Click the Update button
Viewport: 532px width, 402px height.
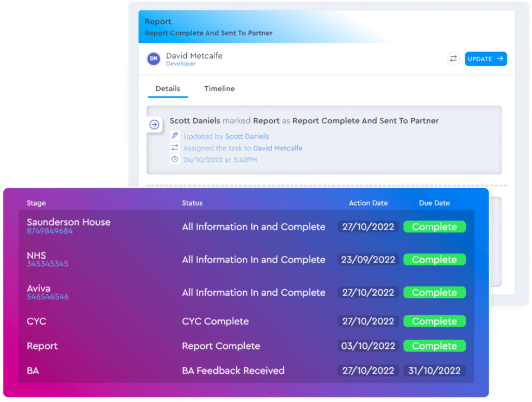486,59
